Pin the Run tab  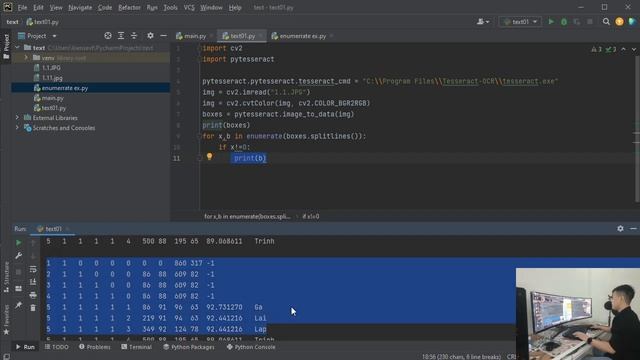[18, 305]
